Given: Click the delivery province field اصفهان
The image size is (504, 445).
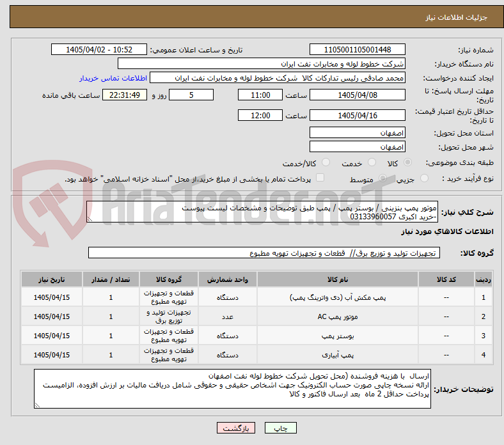Looking at the screenshot, I should click(358, 132).
